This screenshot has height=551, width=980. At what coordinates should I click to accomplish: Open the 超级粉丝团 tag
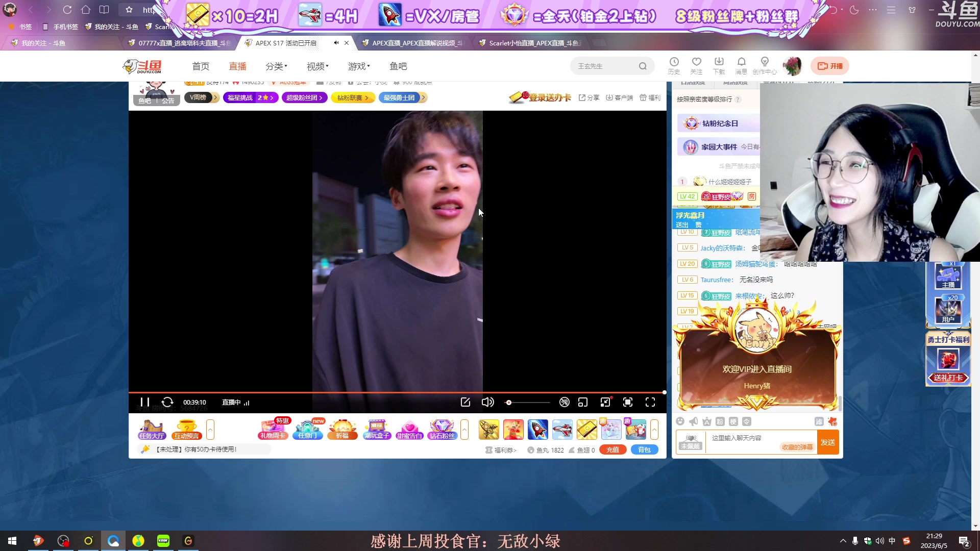point(305,97)
